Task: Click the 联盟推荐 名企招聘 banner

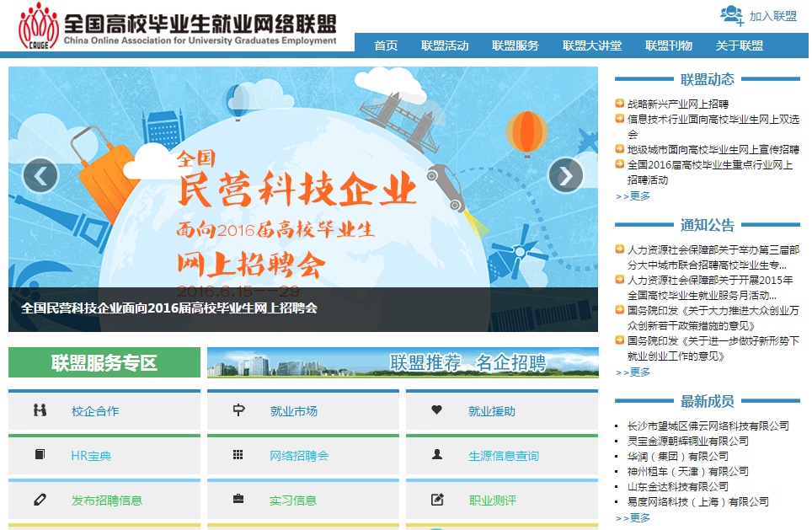Action: click(x=403, y=363)
